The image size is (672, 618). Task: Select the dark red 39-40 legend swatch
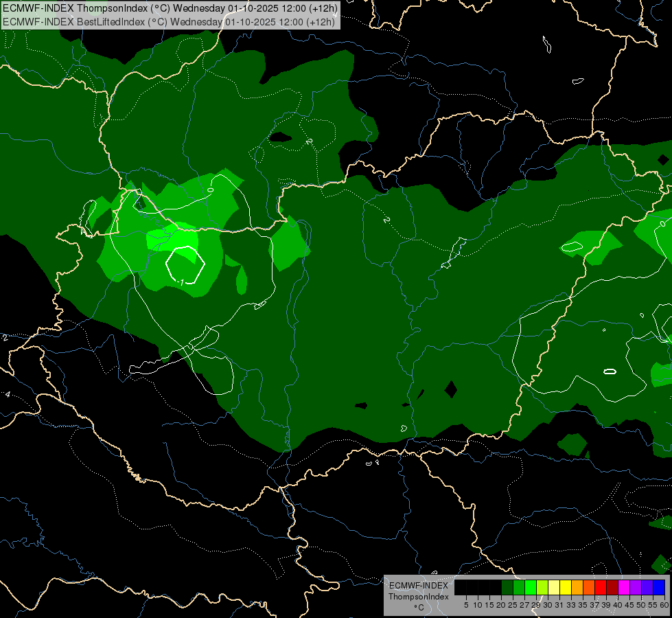[x=612, y=587]
